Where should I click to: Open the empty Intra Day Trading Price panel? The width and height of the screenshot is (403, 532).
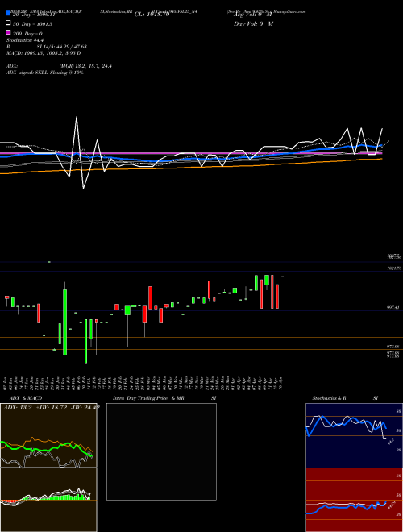161,451
